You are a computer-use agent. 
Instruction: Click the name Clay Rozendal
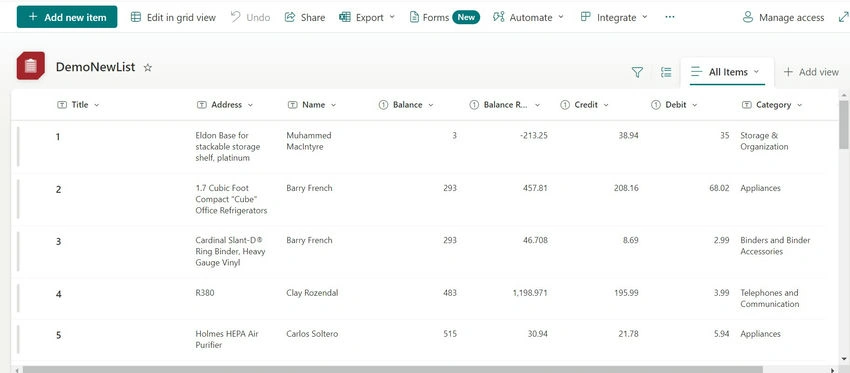pyautogui.click(x=312, y=293)
